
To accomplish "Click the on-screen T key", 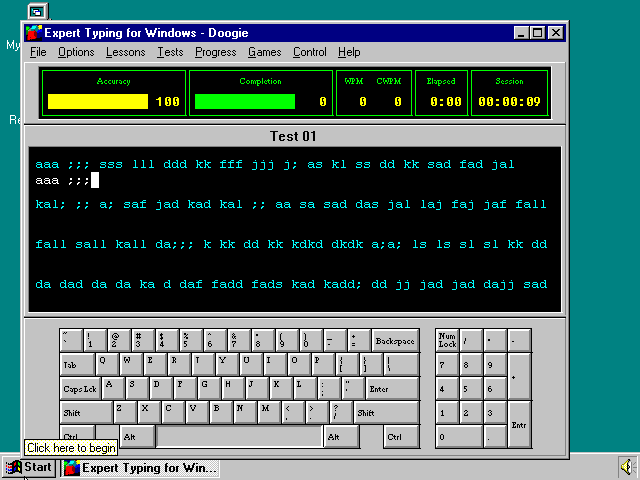I will click(203, 364).
